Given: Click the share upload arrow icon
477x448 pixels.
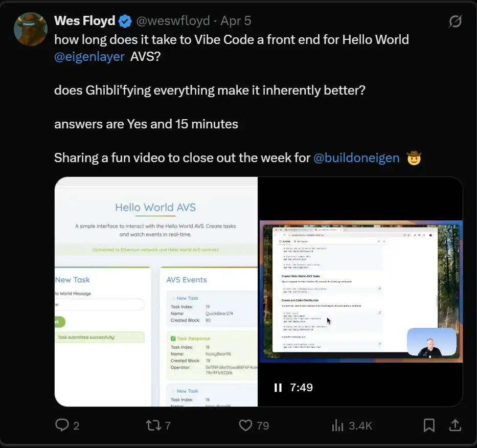Looking at the screenshot, I should click(455, 425).
